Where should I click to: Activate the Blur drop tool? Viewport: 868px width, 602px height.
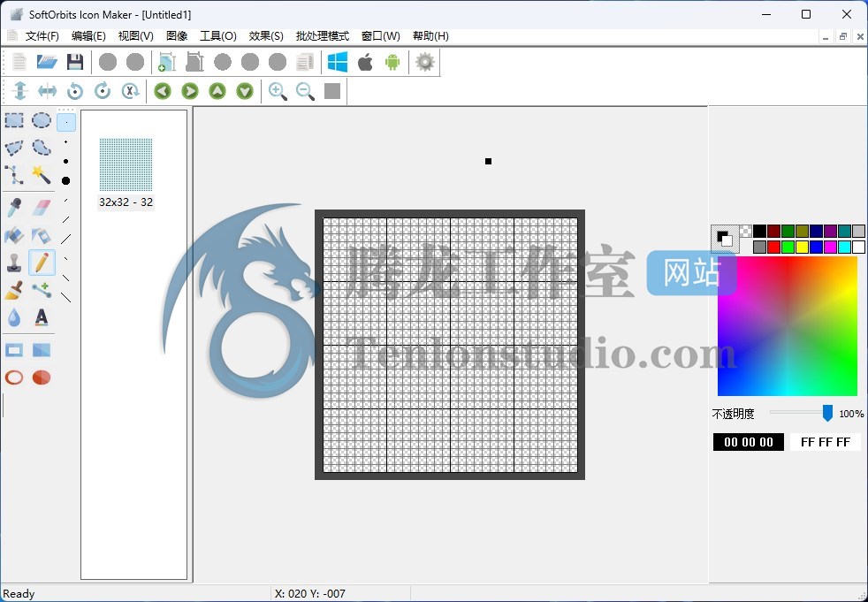(x=13, y=318)
